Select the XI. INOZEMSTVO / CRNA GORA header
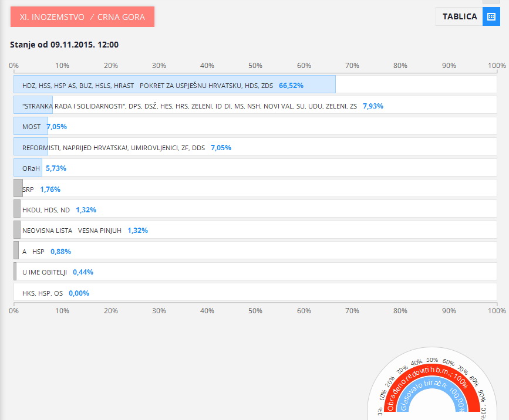509x420 pixels. tap(82, 17)
